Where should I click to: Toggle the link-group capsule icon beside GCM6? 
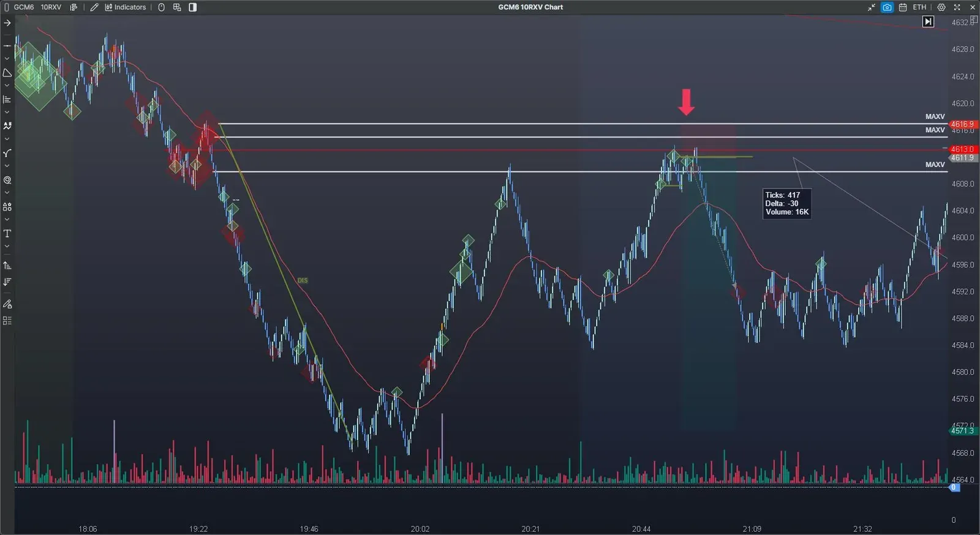pos(7,7)
